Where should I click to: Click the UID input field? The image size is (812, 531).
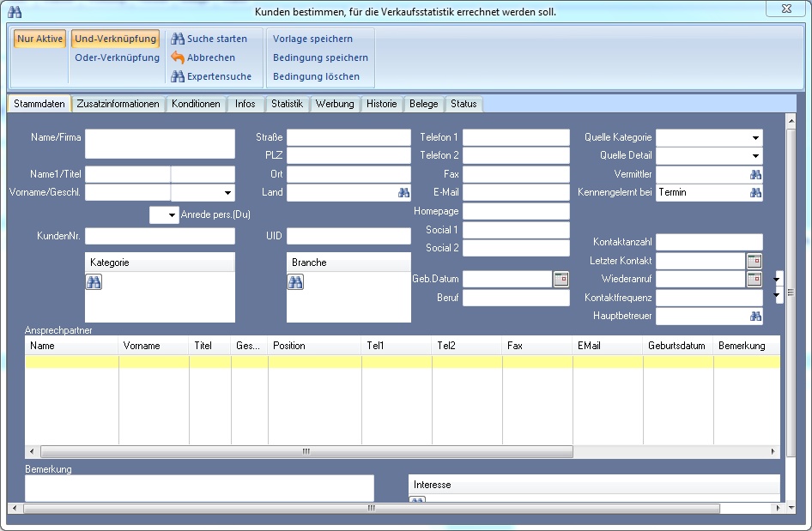point(349,236)
